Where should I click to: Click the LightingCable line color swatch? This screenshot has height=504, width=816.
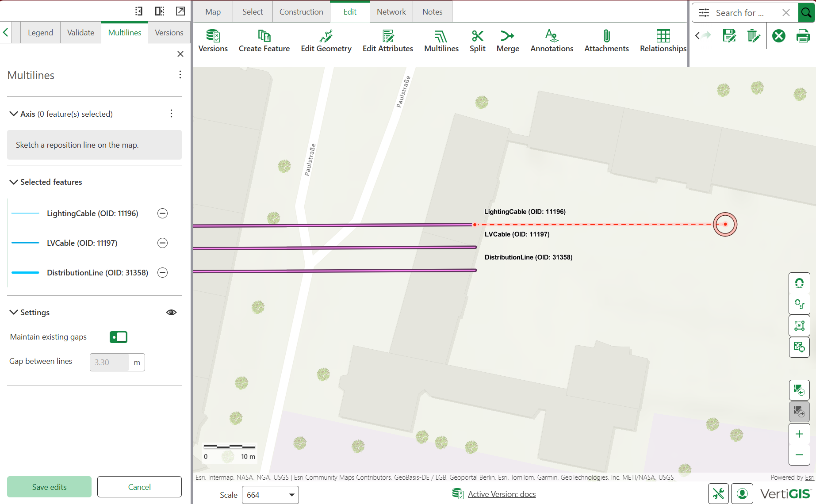coord(25,214)
